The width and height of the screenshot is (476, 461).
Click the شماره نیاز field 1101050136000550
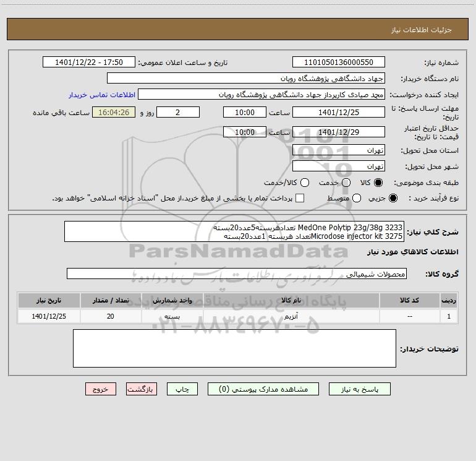click(339, 62)
